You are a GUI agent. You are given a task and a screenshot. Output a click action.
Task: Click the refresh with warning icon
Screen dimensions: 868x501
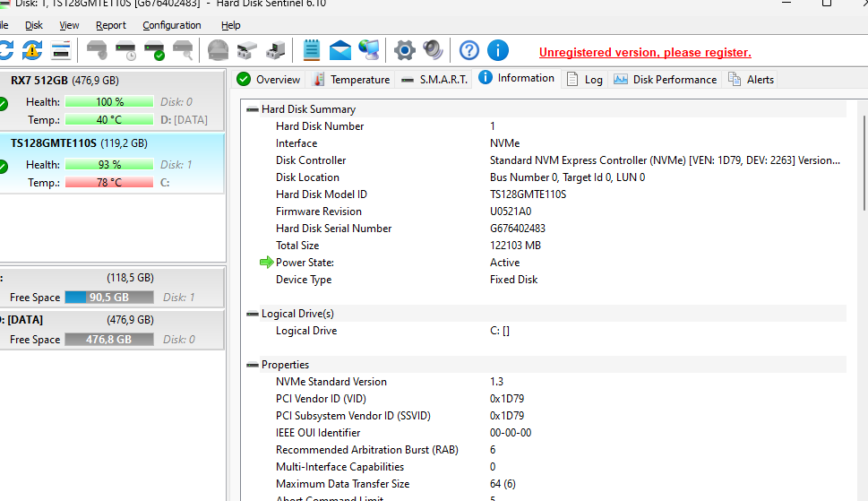(x=32, y=50)
